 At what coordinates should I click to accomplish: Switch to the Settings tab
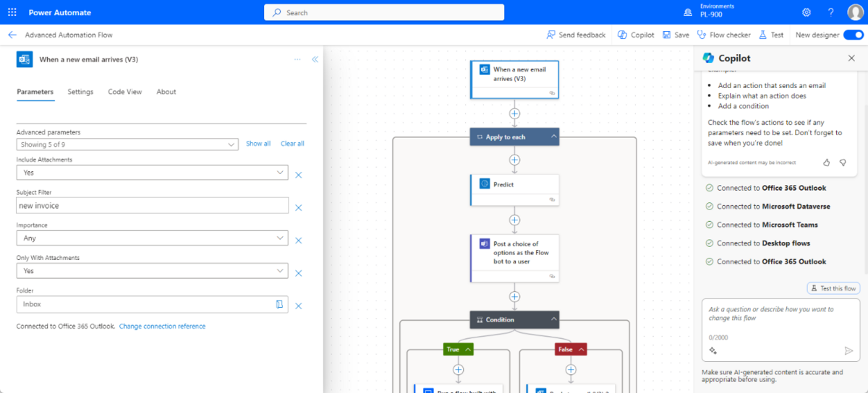click(80, 92)
